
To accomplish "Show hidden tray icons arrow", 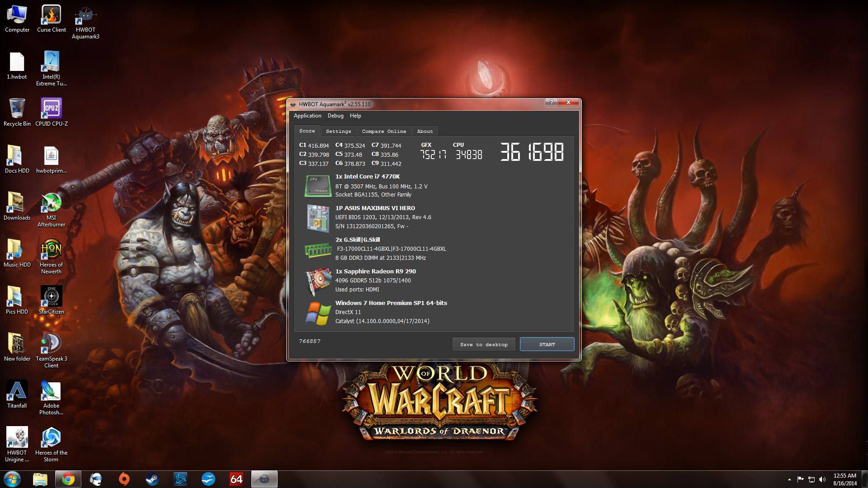I will click(x=789, y=479).
